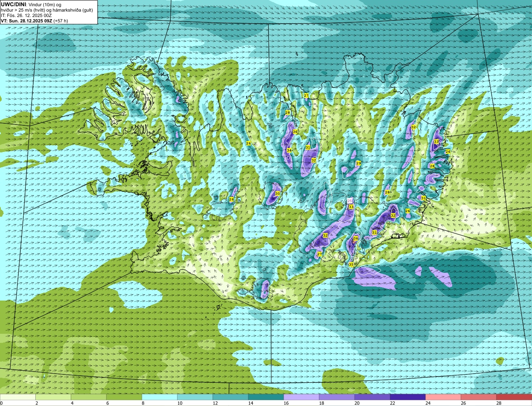Click the 14–16 m/s dark teal legend swatch
The image size is (532, 406).
266,397
